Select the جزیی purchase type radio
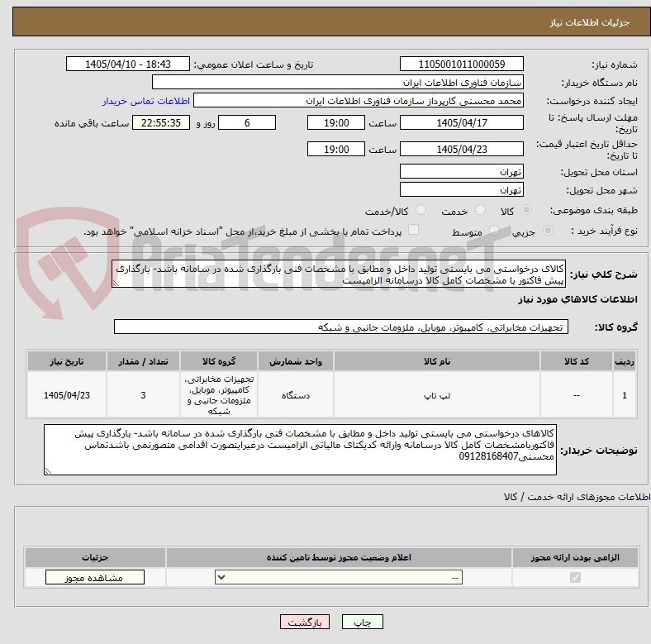This screenshot has height=644, width=651. (548, 230)
